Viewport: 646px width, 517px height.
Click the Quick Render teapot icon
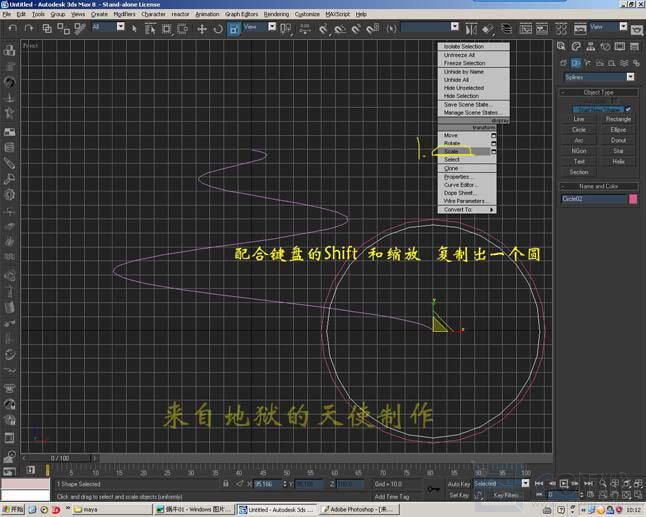coord(637,30)
